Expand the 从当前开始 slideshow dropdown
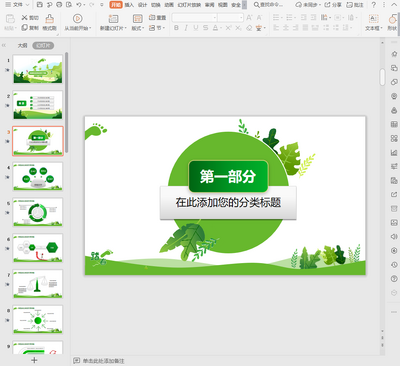Viewport: 400px width, 366px height. 90,29
